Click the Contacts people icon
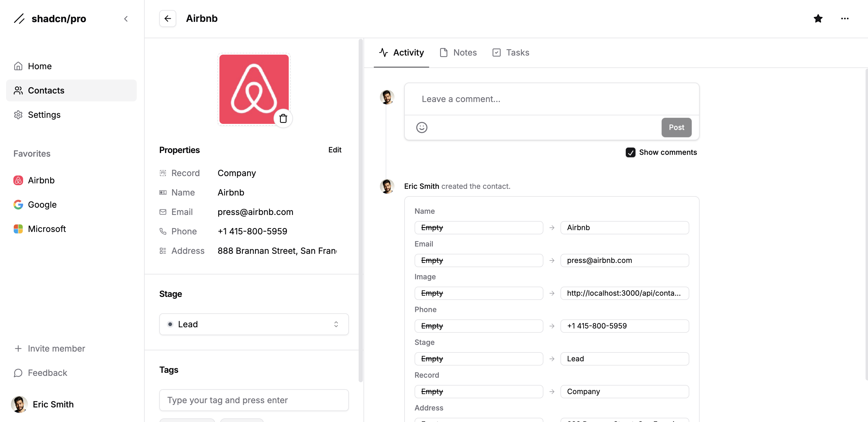 [18, 90]
